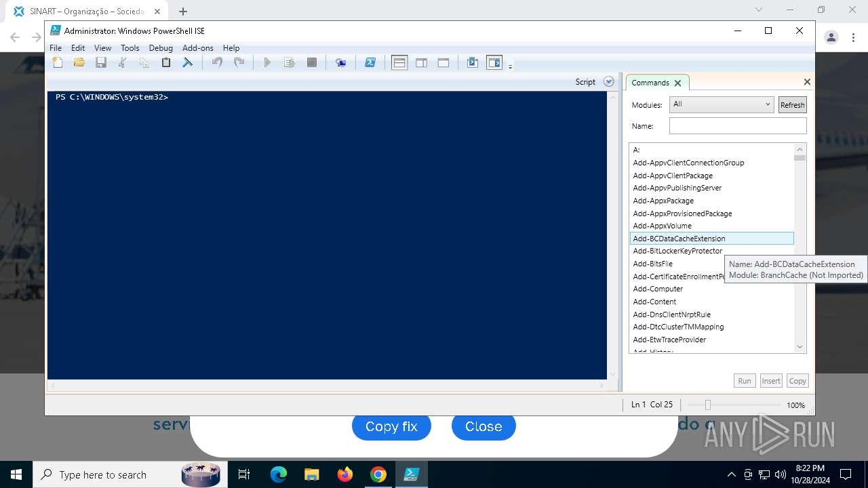Click the Show Command Window icon

click(x=473, y=62)
